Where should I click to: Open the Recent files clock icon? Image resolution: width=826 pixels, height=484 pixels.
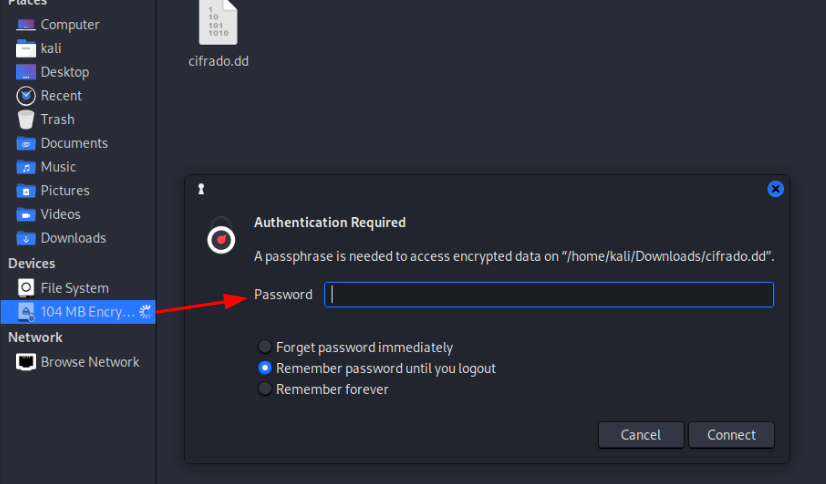click(x=25, y=96)
